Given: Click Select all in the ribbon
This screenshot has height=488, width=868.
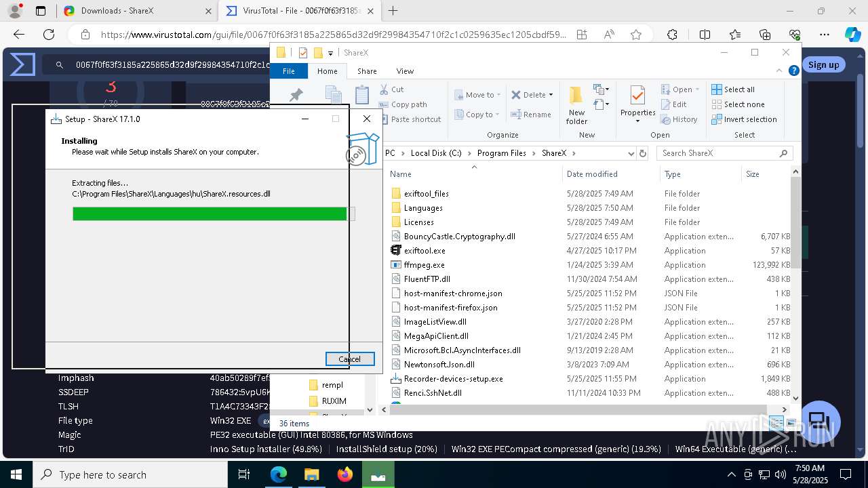Looking at the screenshot, I should pos(733,89).
